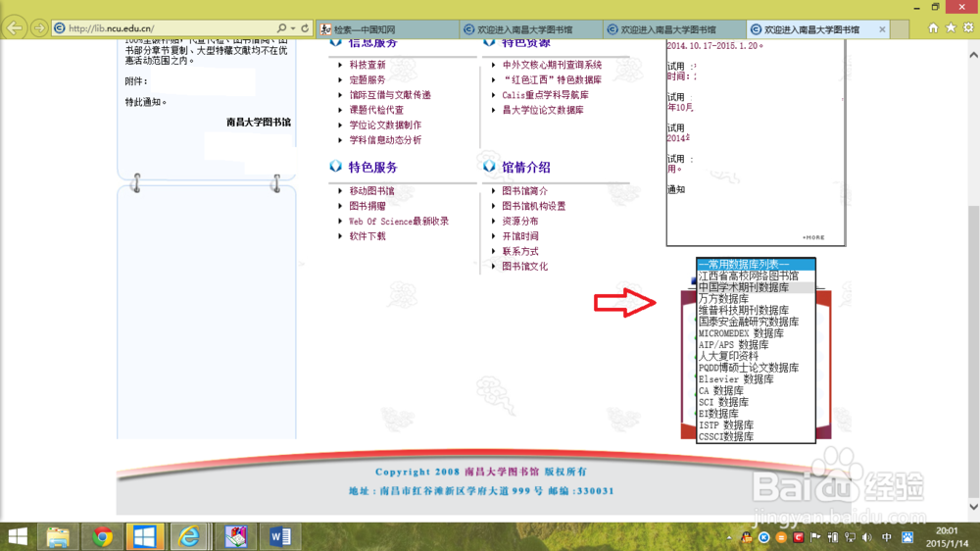Viewport: 980px width, 551px height.
Task: Select SCI 数据库 option
Action: coord(756,402)
